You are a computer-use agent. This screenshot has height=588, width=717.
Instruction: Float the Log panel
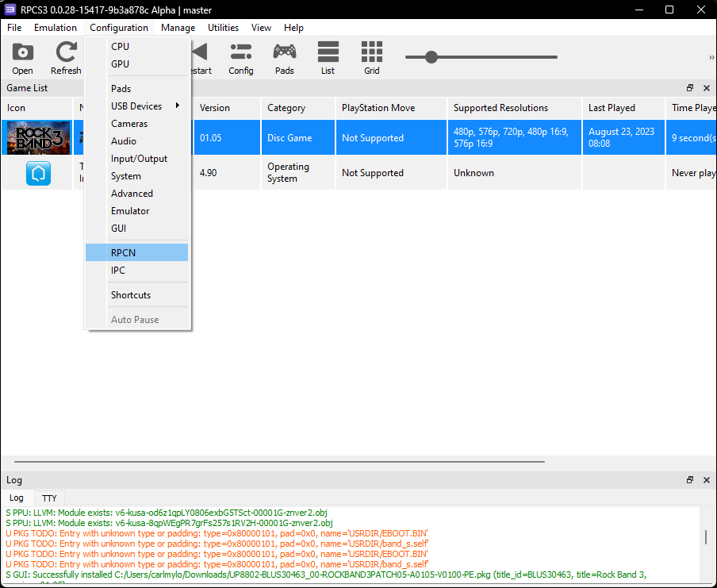690,480
